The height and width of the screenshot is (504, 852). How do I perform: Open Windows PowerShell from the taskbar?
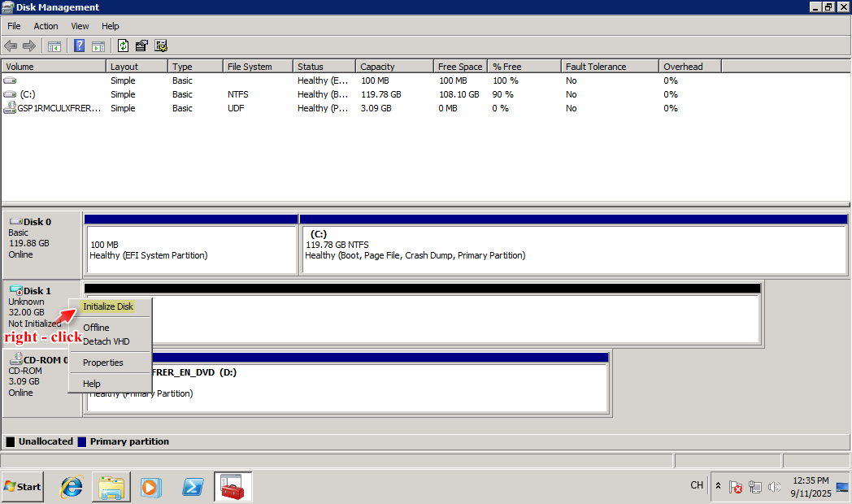pyautogui.click(x=193, y=487)
